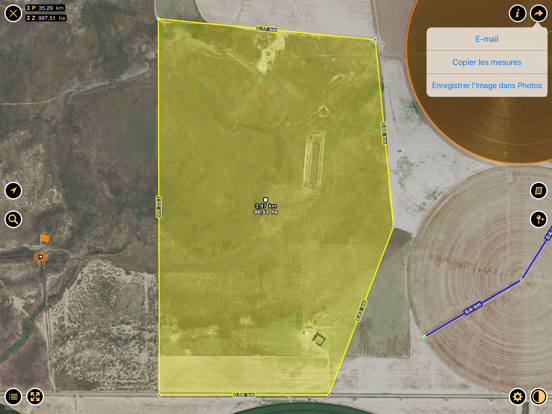Activate the location arrow button
Screen dimensions: 552x414
(x=13, y=191)
